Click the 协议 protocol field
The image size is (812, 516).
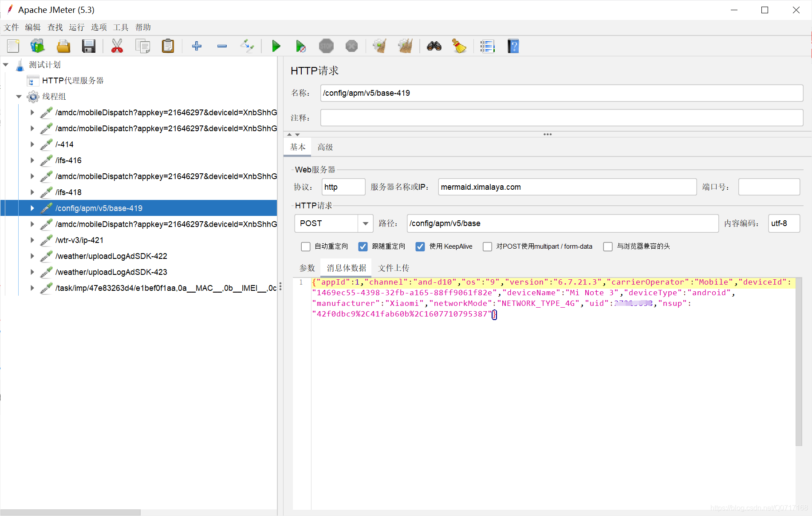point(343,187)
